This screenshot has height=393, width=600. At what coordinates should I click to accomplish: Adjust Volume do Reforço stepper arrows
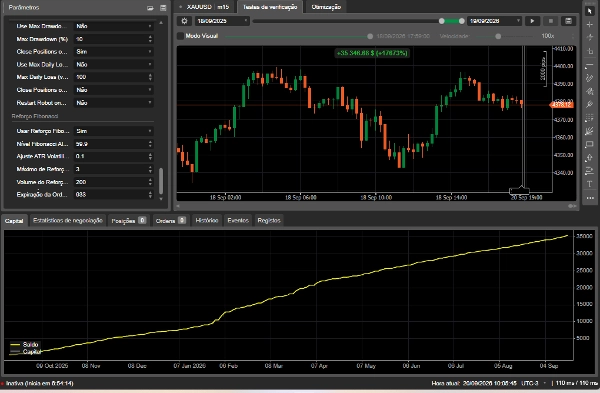150,182
